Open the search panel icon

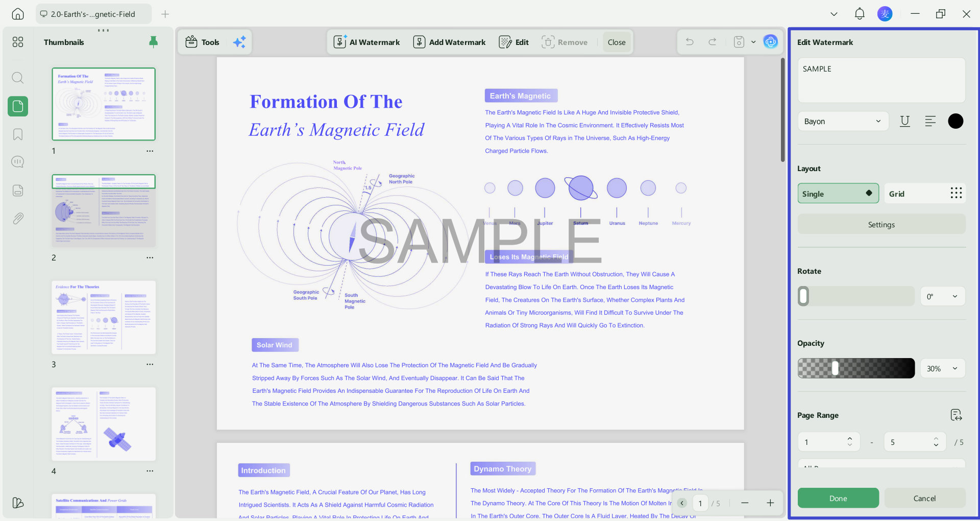(18, 78)
